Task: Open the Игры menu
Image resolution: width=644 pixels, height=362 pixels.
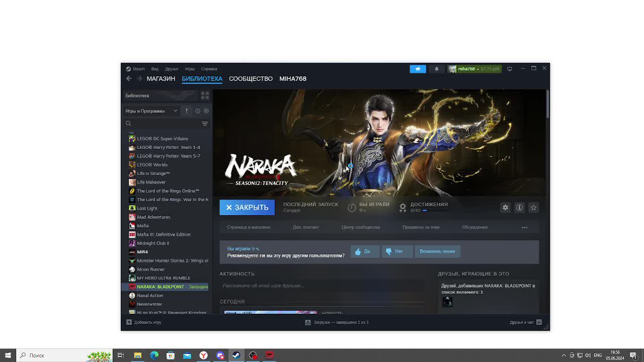Action: click(190, 69)
